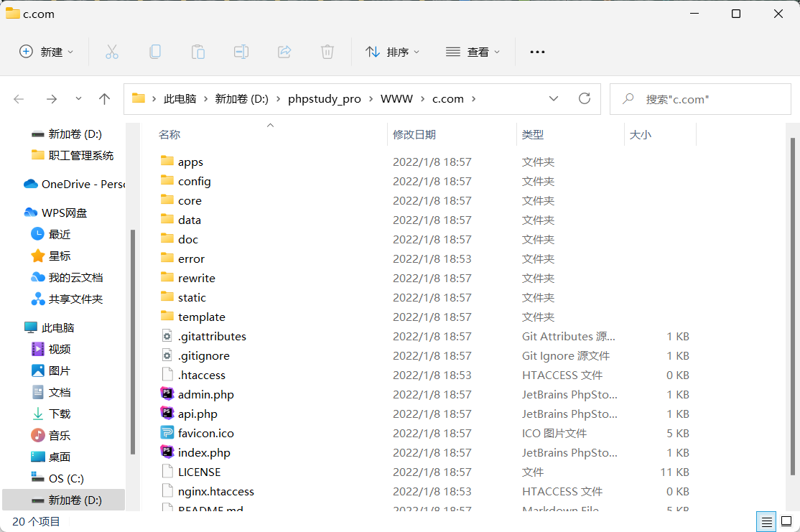The height and width of the screenshot is (532, 800).
Task: Open the WWW folder from the breadcrumb path
Action: (x=396, y=98)
